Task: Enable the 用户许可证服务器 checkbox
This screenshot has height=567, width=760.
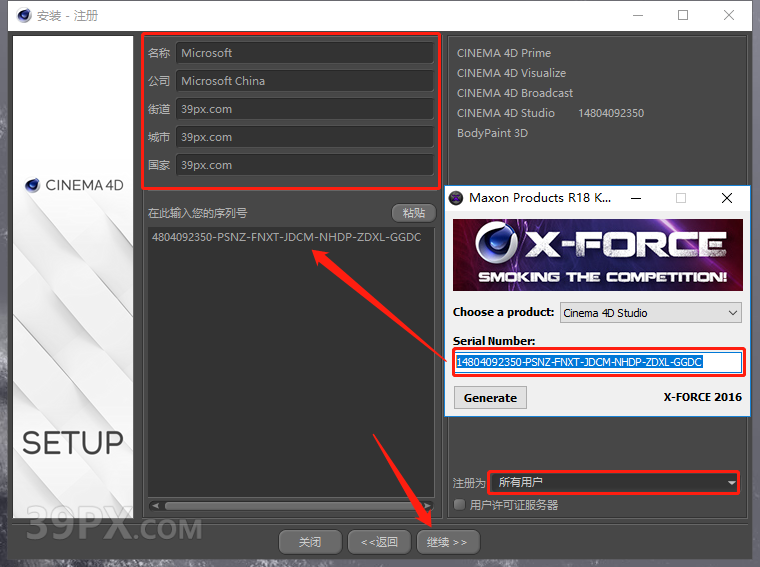Action: (460, 505)
